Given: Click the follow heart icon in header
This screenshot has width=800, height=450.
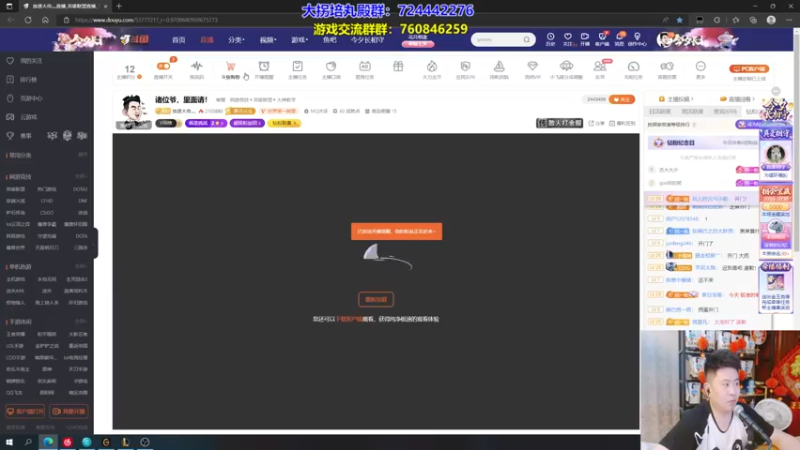Looking at the screenshot, I should pos(567,37).
